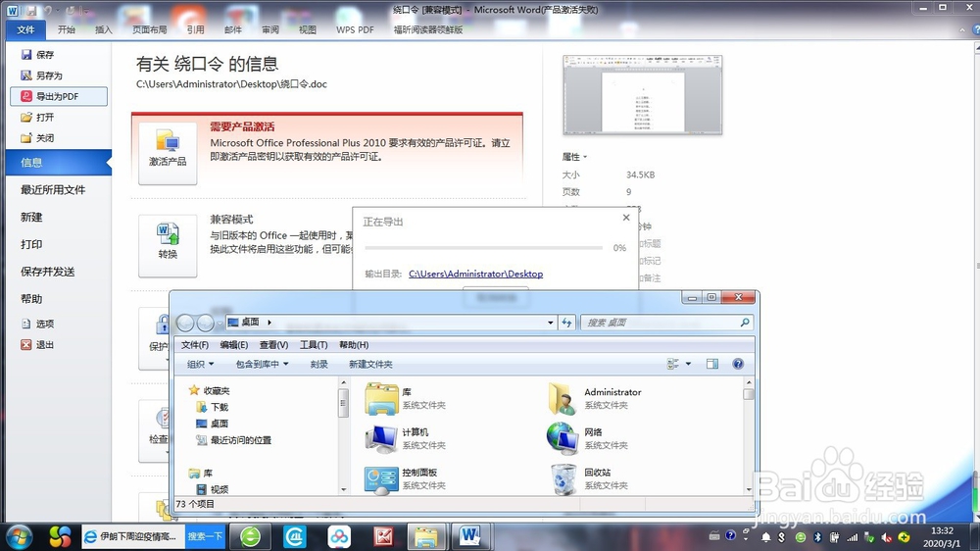Image resolution: width=980 pixels, height=551 pixels.
Task: Open the export output directory link
Action: click(475, 274)
